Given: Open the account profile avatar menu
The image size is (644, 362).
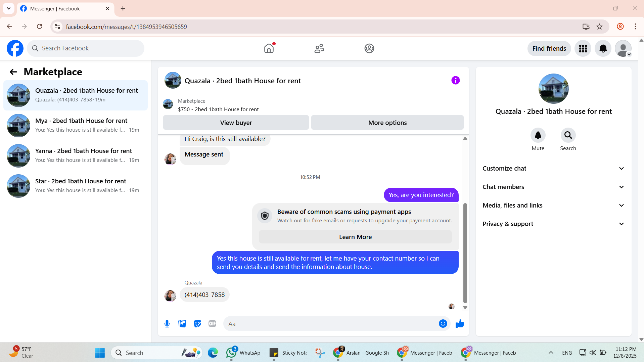Looking at the screenshot, I should tap(623, 49).
